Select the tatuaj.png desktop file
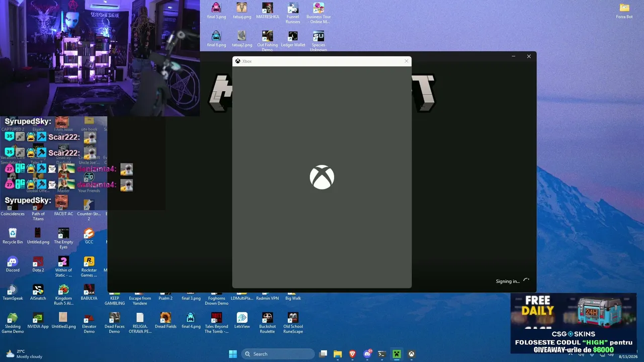The height and width of the screenshot is (362, 644). (x=242, y=11)
